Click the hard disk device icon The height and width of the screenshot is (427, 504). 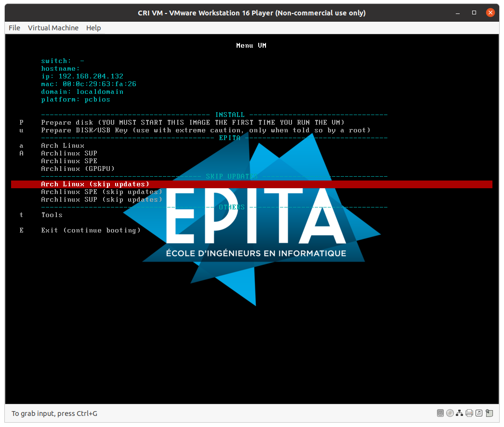pyautogui.click(x=440, y=413)
